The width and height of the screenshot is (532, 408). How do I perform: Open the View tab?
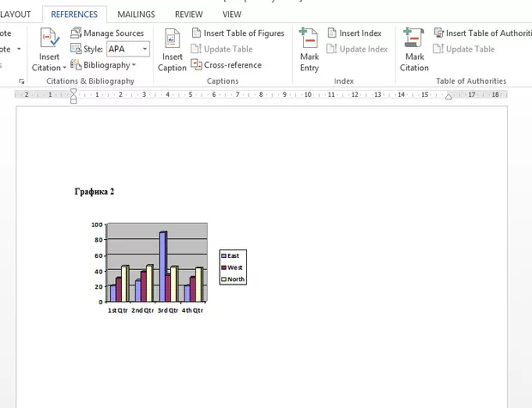(x=232, y=15)
